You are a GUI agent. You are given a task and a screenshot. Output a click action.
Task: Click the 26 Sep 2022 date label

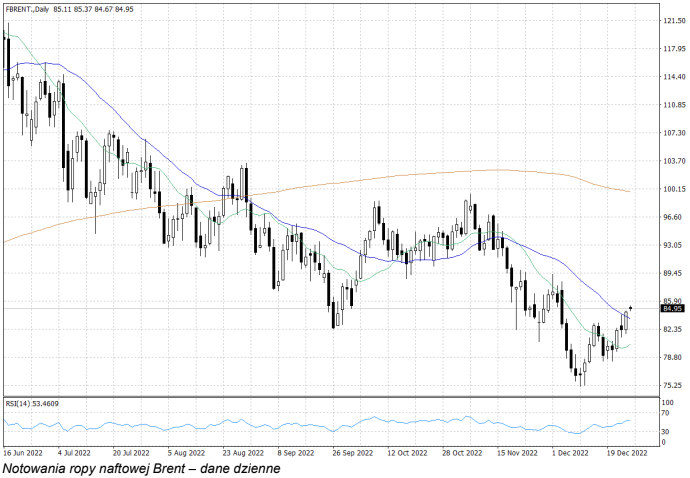pyautogui.click(x=352, y=452)
